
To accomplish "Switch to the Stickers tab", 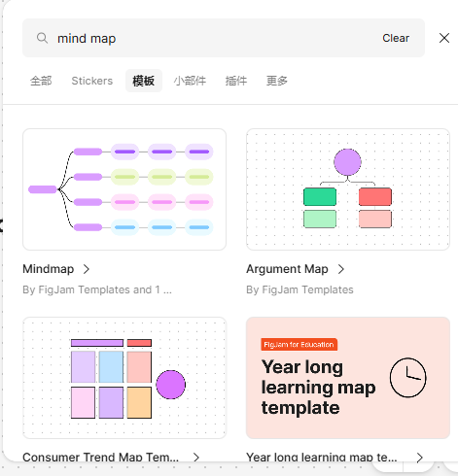I will 92,81.
